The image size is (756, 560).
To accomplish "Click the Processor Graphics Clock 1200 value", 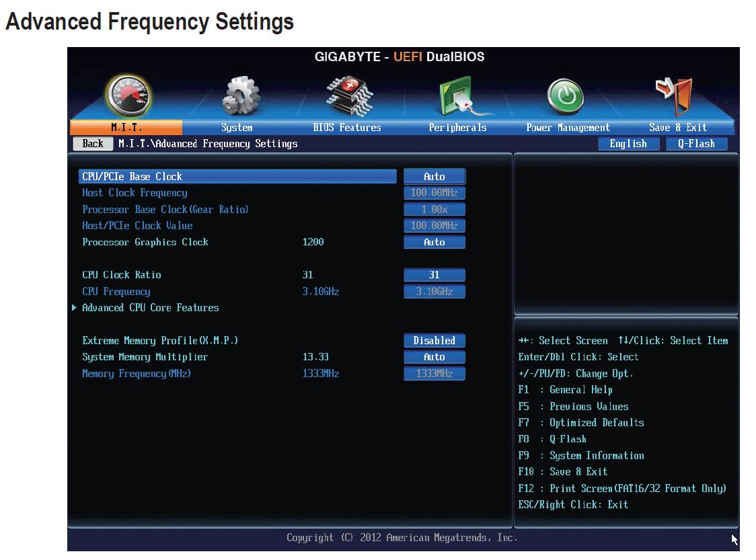I will click(313, 242).
